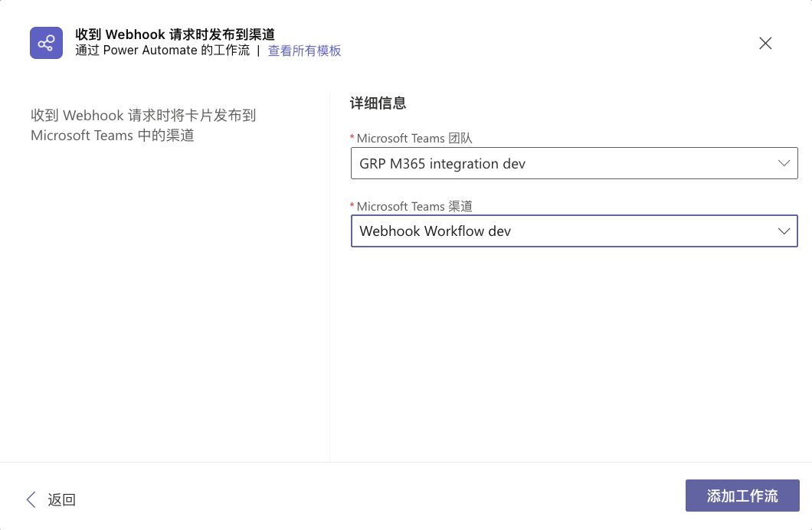Expand the Microsoft Teams 团队 dropdown arrow

click(784, 164)
